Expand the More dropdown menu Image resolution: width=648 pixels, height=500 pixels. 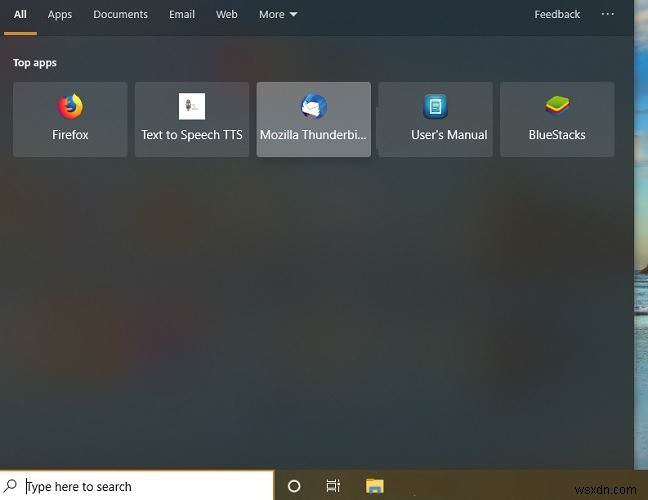tap(278, 14)
